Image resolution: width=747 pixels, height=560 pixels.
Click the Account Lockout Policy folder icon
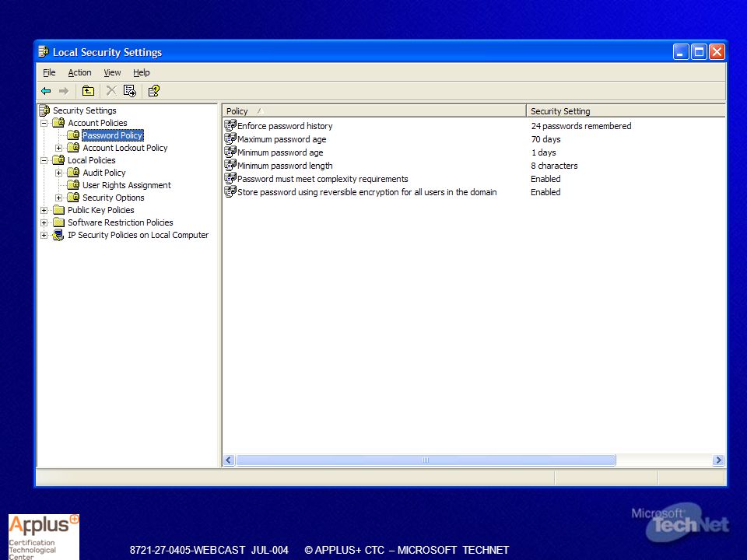[x=73, y=147]
